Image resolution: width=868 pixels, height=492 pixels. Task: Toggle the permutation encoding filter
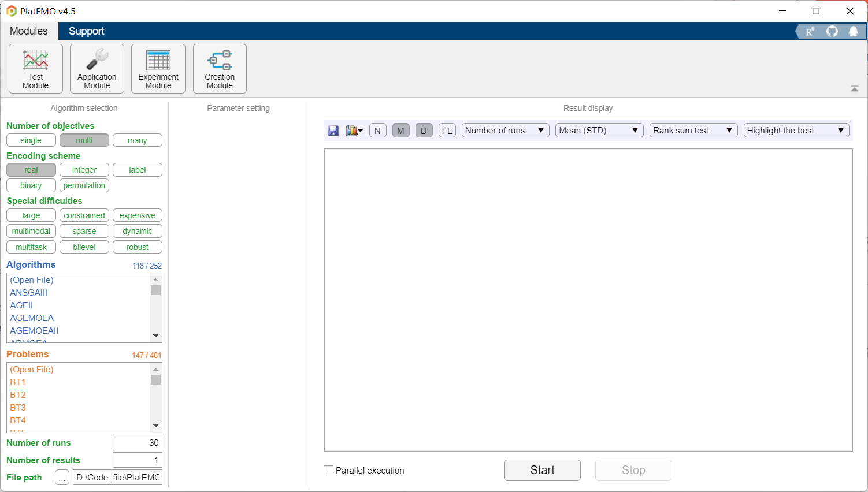[x=84, y=185]
